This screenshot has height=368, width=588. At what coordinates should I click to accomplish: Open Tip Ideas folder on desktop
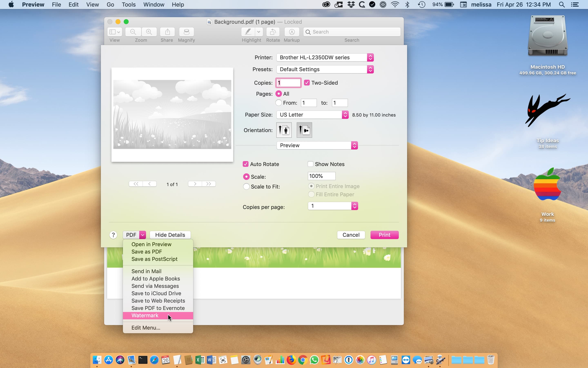pos(548,111)
